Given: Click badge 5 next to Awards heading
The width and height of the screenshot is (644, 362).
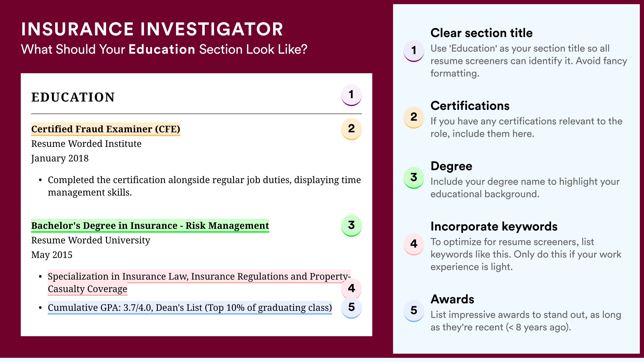Looking at the screenshot, I should click(414, 311).
